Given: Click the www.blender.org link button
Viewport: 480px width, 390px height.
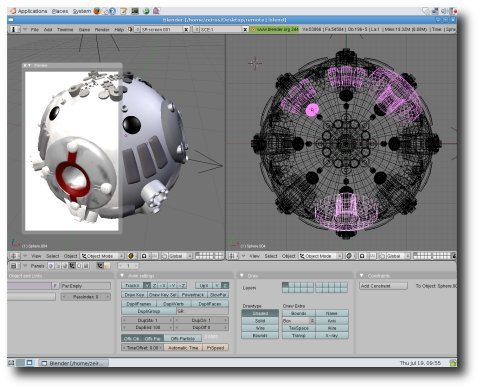Looking at the screenshot, I should point(275,29).
